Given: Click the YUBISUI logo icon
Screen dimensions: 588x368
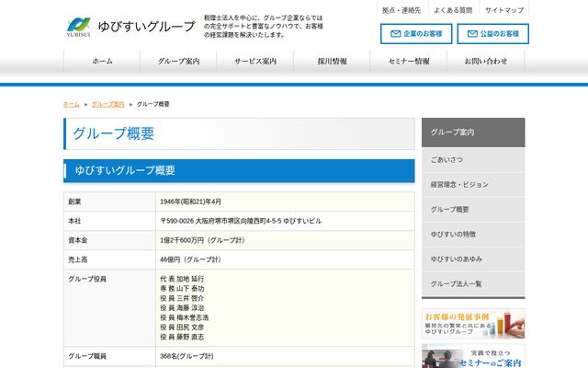Looking at the screenshot, I should pyautogui.click(x=78, y=28).
